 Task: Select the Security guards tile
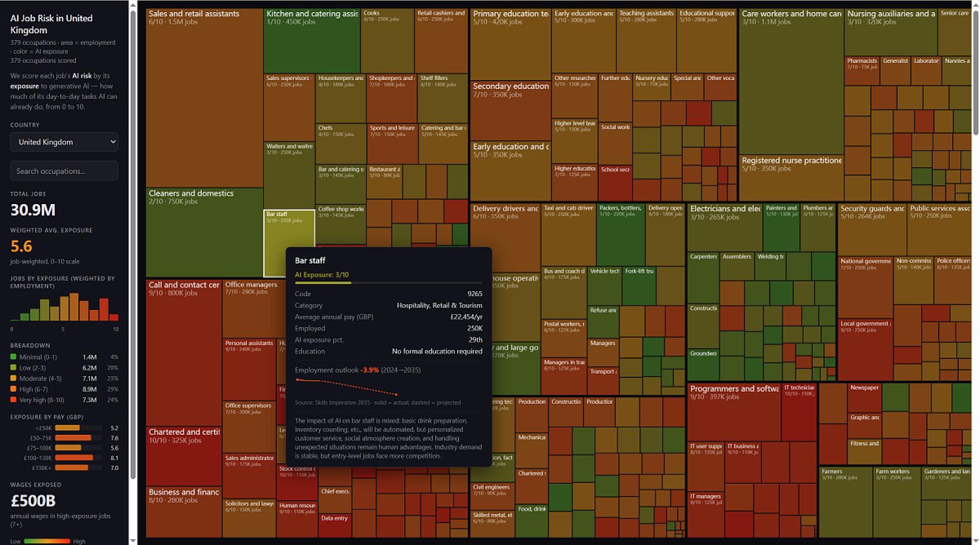pyautogui.click(x=872, y=230)
